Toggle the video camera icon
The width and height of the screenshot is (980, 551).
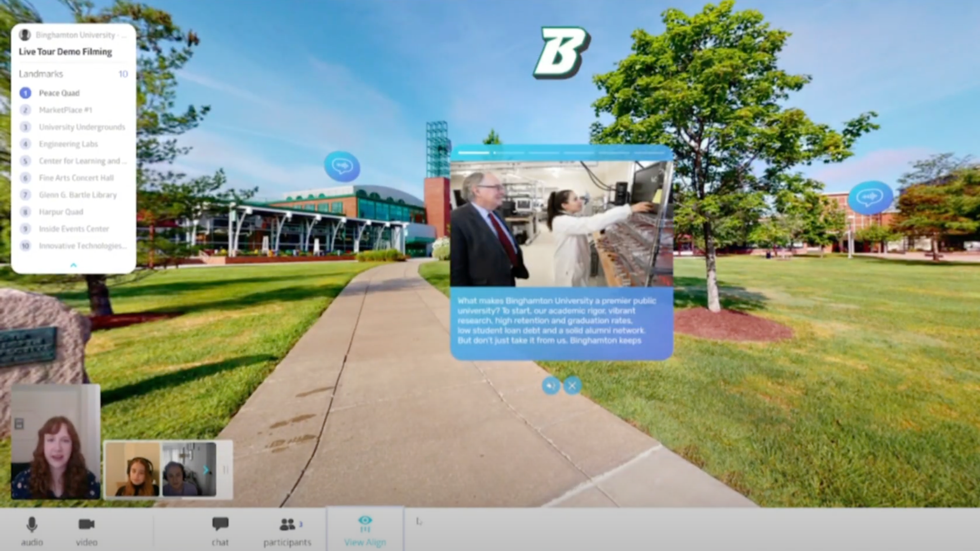[x=86, y=524]
